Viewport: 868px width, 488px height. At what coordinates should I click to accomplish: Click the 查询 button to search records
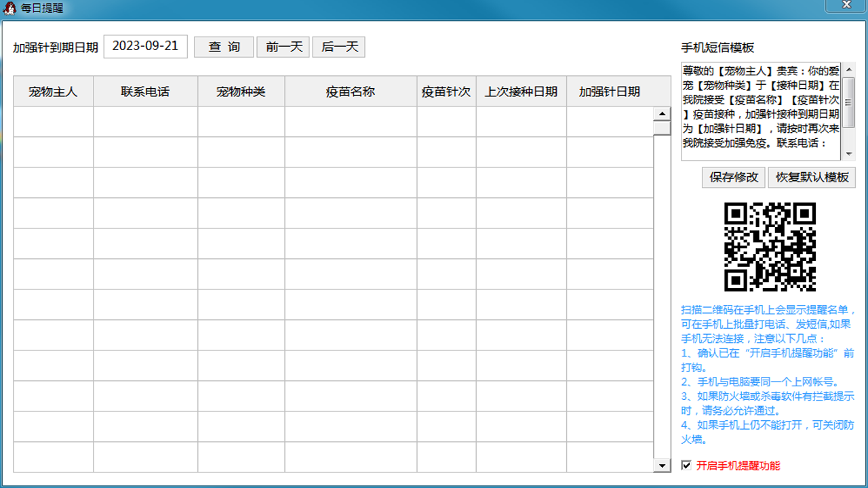(x=224, y=47)
